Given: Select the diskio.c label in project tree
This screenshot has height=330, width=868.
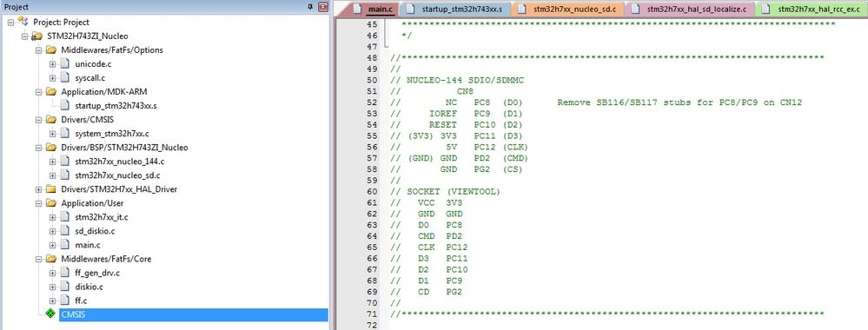Looking at the screenshot, I should tap(89, 287).
